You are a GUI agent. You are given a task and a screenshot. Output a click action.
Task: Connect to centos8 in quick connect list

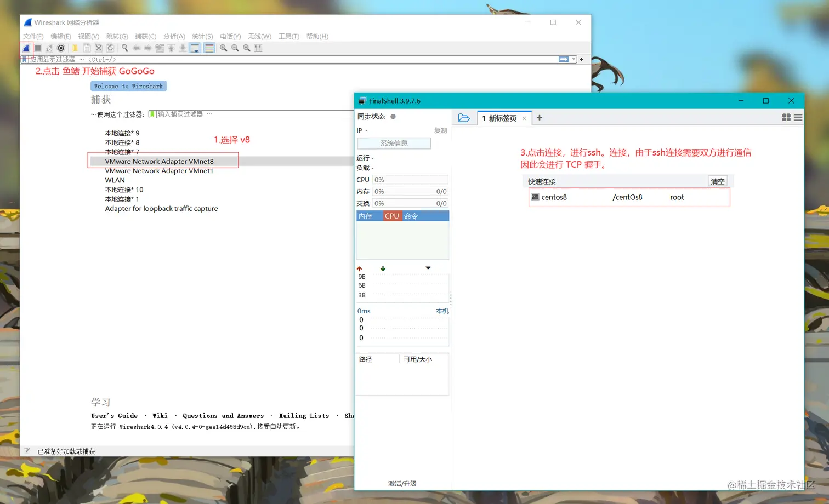629,197
